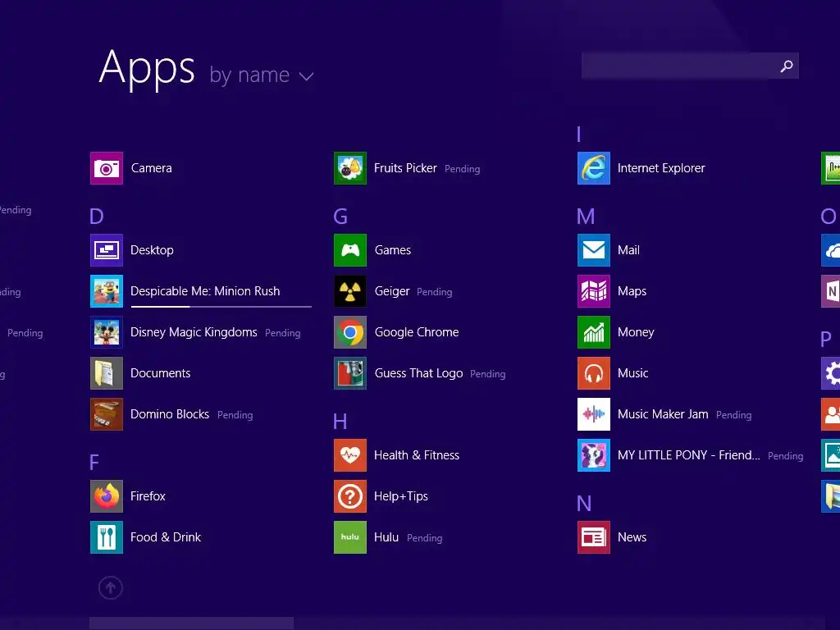Open Disney Magic Kingdoms icon
Screen dimensions: 840x630
pos(106,332)
